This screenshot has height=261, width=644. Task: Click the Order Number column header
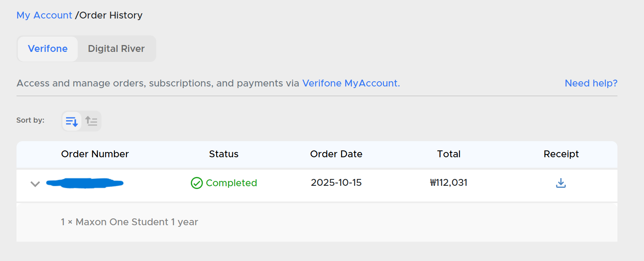click(95, 154)
